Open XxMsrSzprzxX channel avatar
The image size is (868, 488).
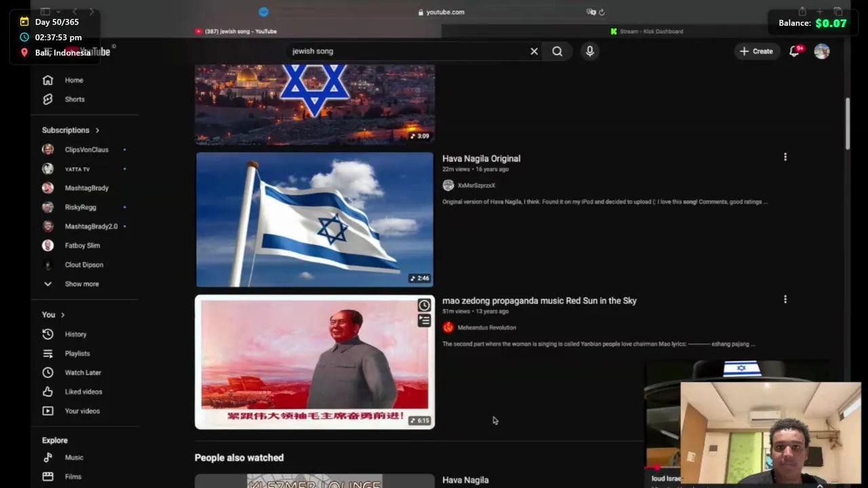[448, 185]
